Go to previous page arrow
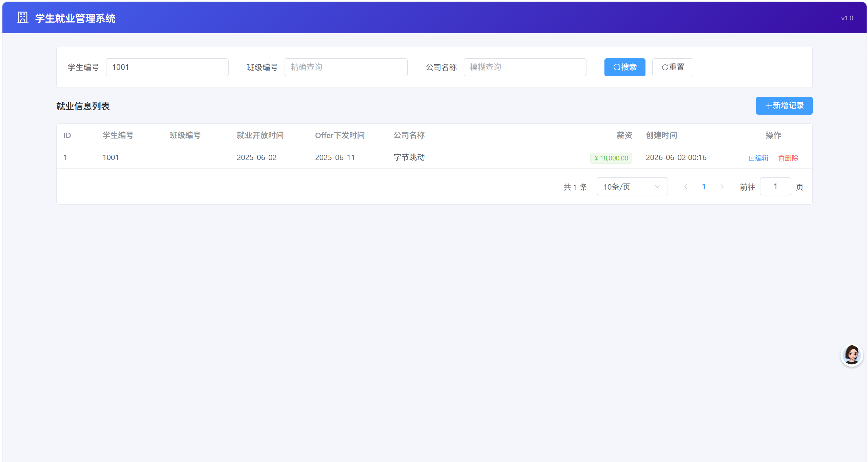868x462 pixels. 686,187
